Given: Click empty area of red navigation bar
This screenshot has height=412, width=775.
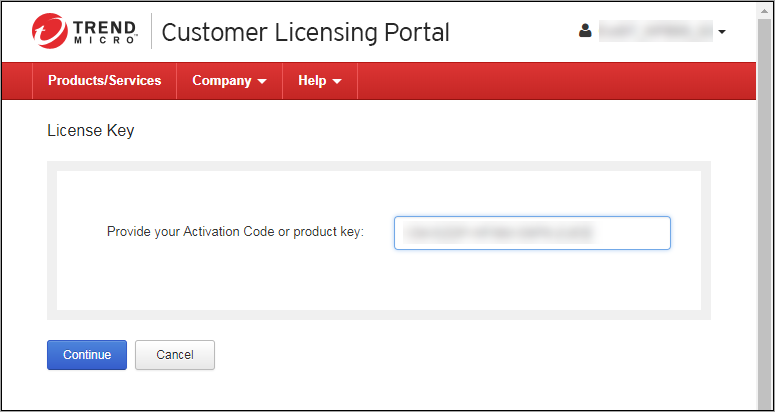Looking at the screenshot, I should pyautogui.click(x=550, y=81).
